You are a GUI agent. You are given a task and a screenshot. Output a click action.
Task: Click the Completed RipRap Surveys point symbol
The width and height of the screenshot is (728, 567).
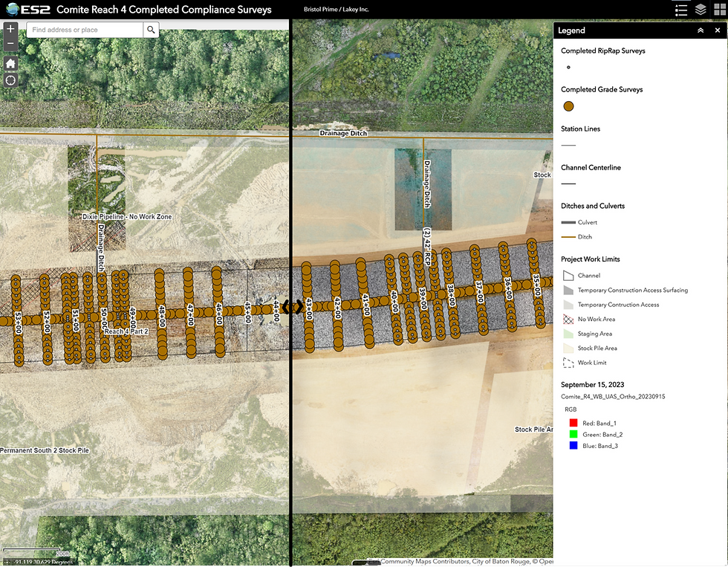(x=568, y=68)
